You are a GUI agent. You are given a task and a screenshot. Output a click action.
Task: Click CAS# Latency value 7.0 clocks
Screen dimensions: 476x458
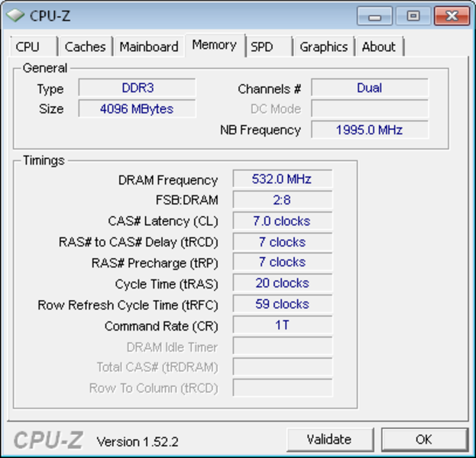[x=283, y=221]
